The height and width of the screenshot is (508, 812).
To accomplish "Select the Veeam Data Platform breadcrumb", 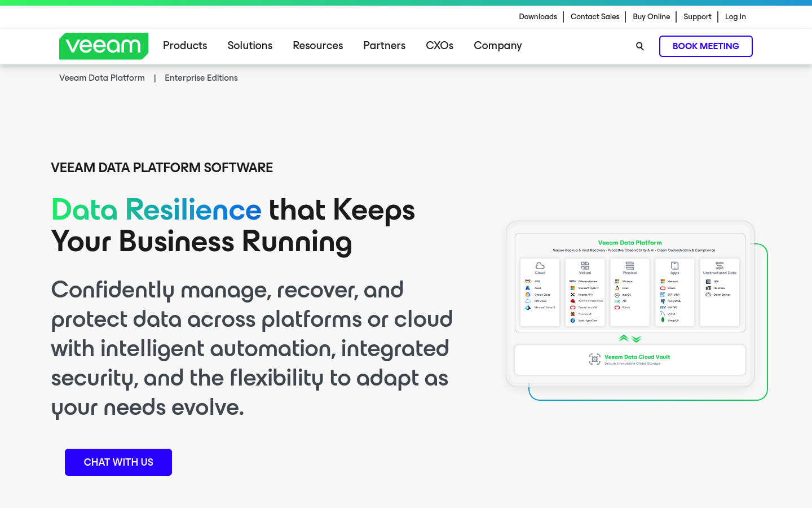I will point(102,78).
